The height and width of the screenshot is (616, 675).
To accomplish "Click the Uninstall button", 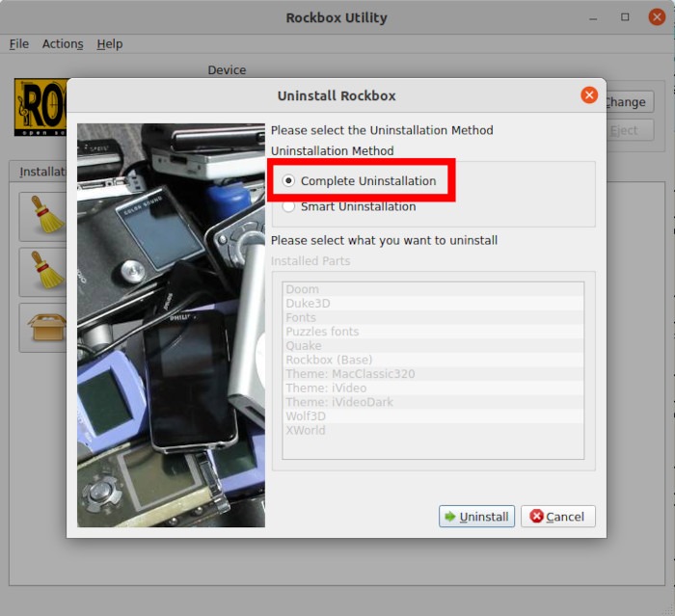I will [476, 516].
